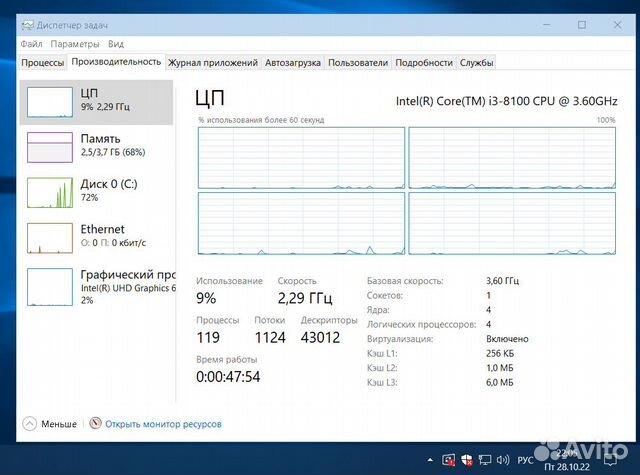Select Диск 0 (C:) in the sidebar
The height and width of the screenshot is (475, 640).
coord(96,192)
